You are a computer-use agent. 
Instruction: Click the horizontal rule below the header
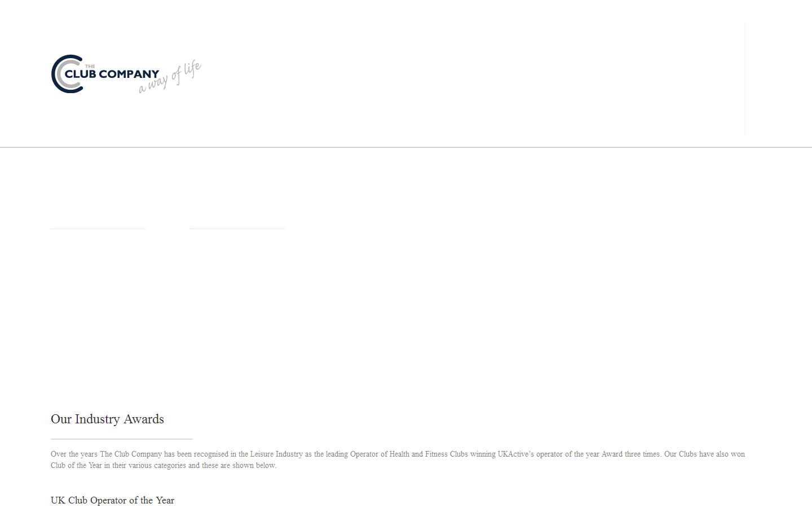406,147
